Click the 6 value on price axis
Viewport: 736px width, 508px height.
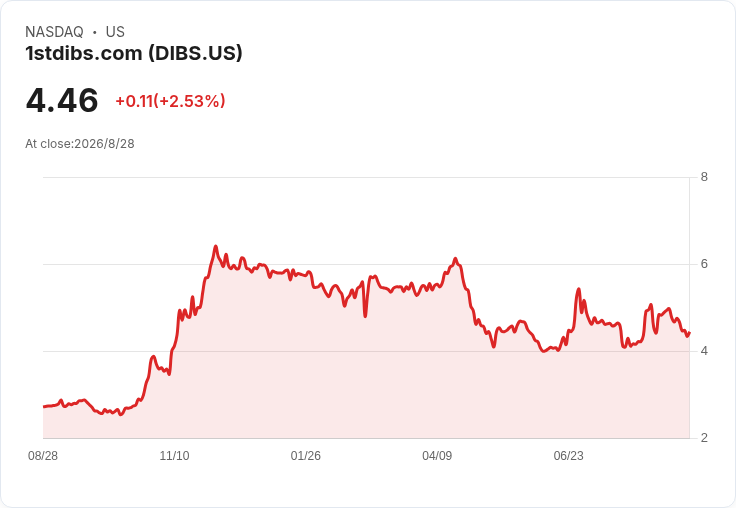pyautogui.click(x=704, y=264)
